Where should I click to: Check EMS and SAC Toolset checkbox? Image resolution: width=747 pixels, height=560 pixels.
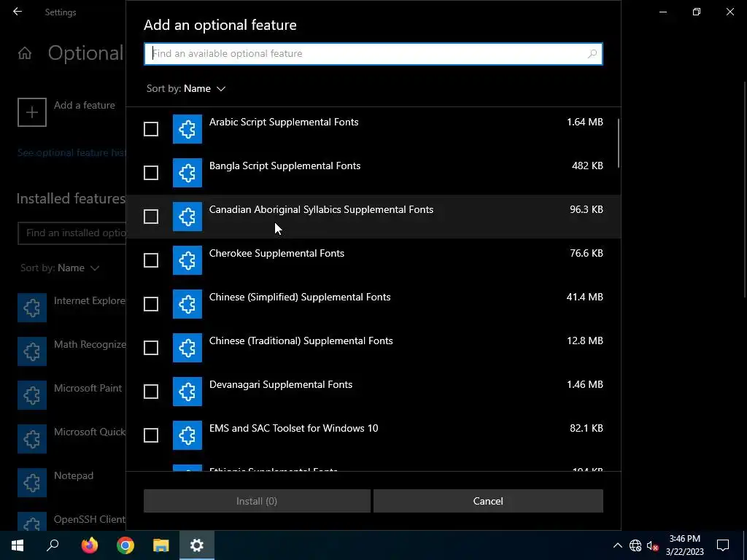click(151, 435)
